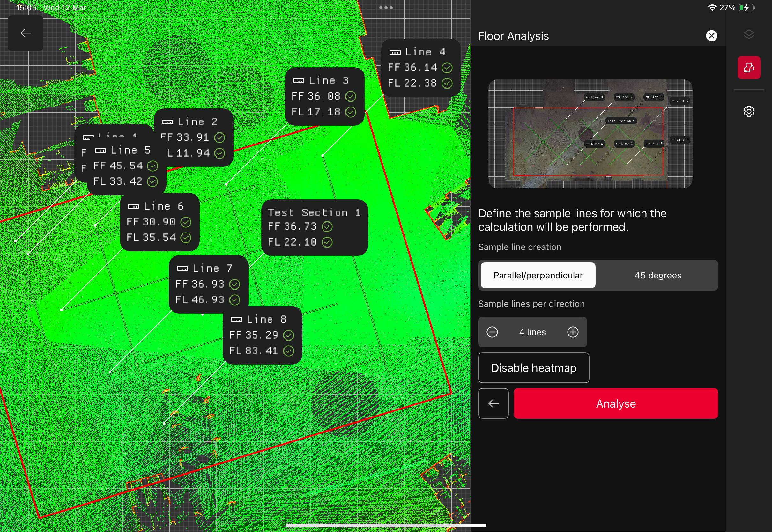Select Parallel/perpendicular line creation mode
This screenshot has width=772, height=532.
[538, 275]
